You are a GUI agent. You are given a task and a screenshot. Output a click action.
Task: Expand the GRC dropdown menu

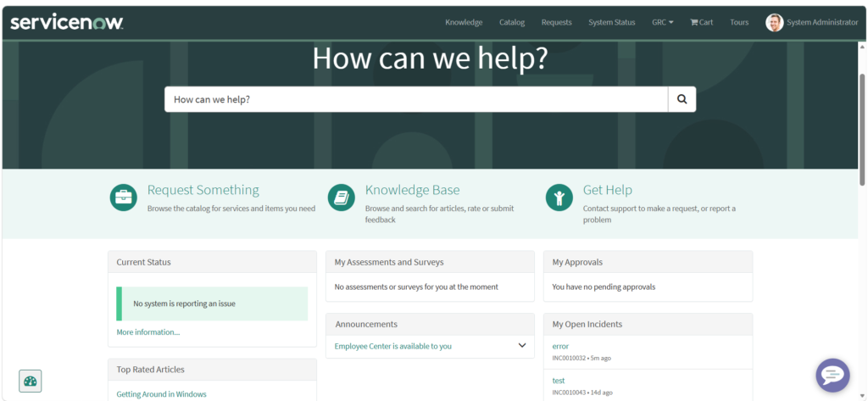662,22
